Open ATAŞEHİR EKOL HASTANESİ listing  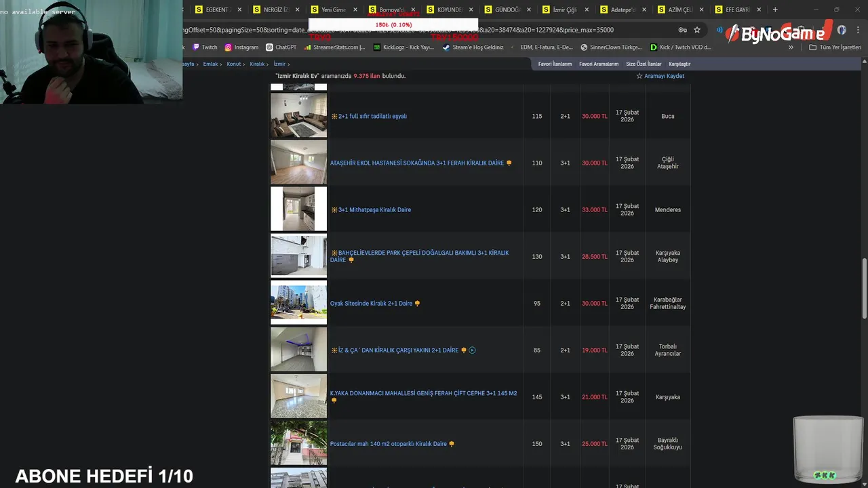point(417,163)
